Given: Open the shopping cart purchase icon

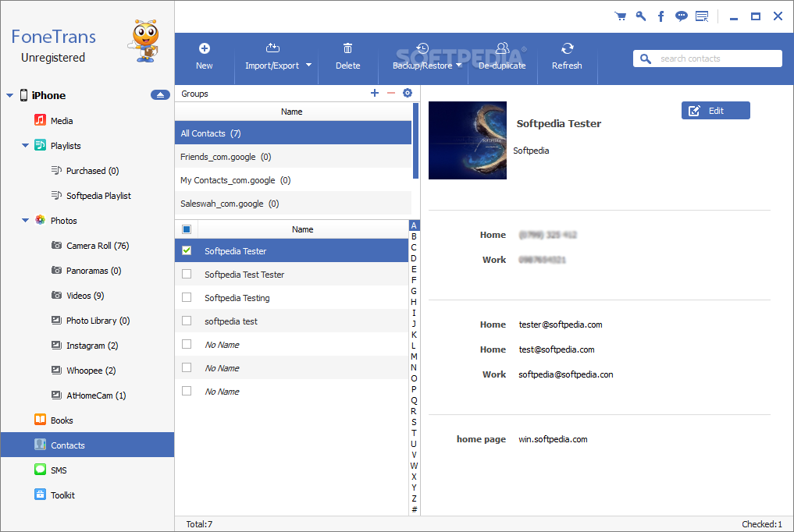Looking at the screenshot, I should click(x=621, y=16).
